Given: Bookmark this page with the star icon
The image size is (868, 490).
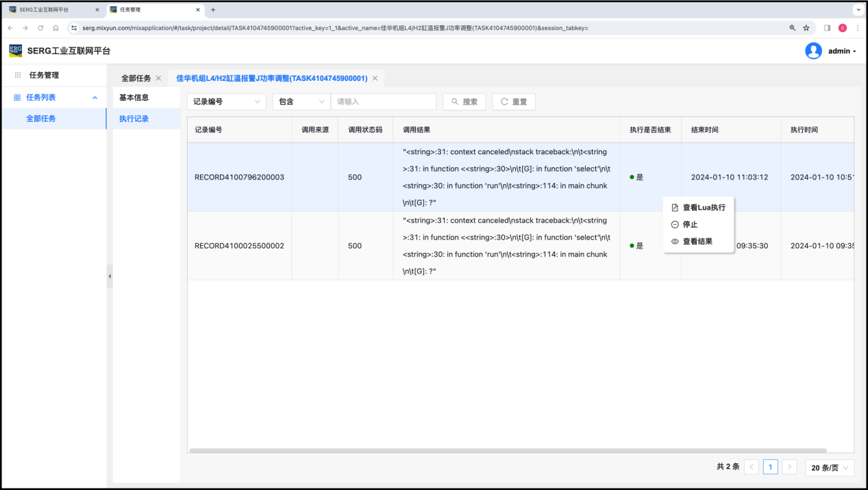Looking at the screenshot, I should point(806,28).
